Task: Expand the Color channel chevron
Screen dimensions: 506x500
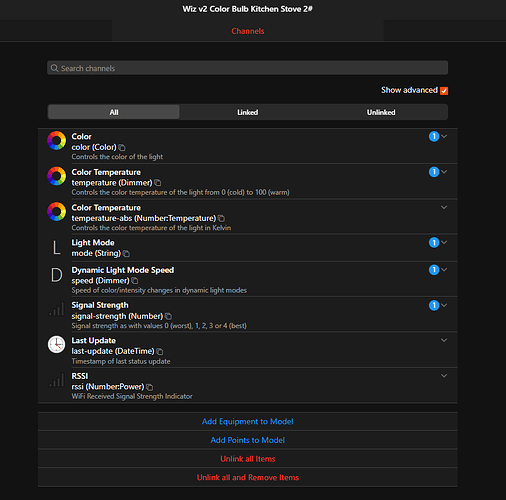Action: (444, 136)
